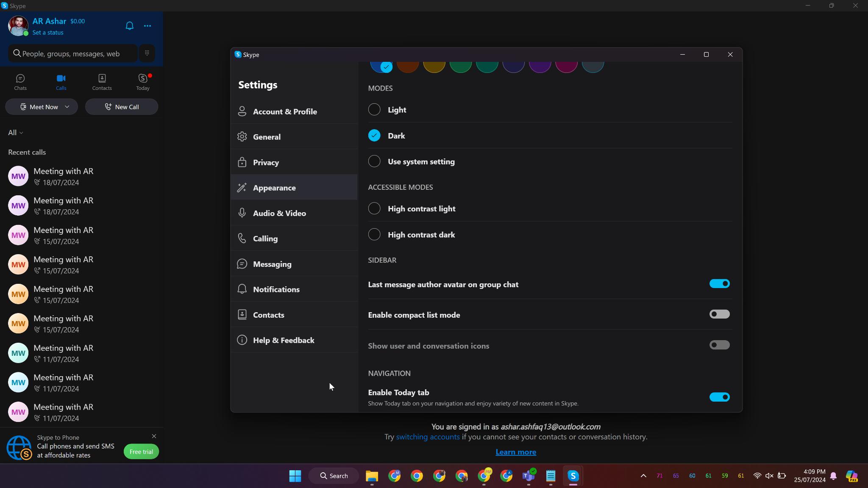Start a New Call
Image resolution: width=868 pixels, height=488 pixels.
click(122, 107)
